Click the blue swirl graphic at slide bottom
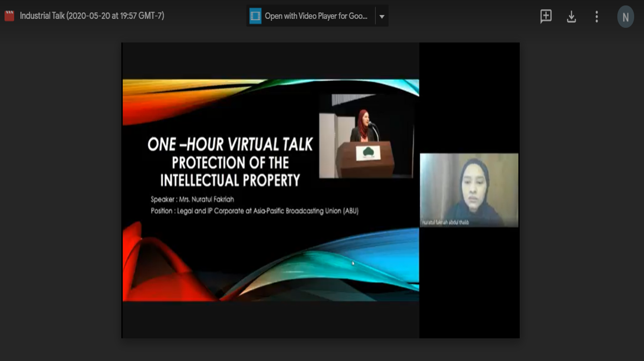The width and height of the screenshot is (644, 361). tap(329, 268)
